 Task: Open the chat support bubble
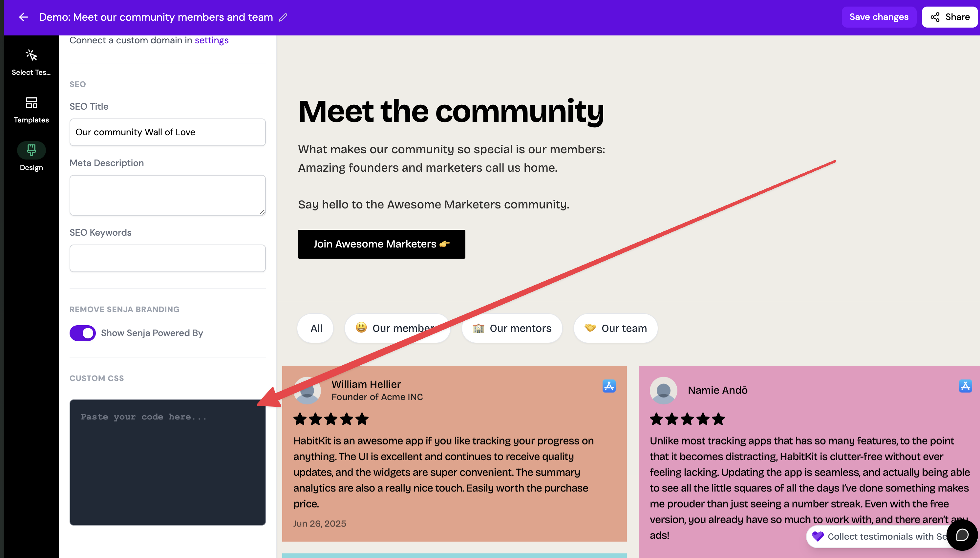(x=962, y=535)
